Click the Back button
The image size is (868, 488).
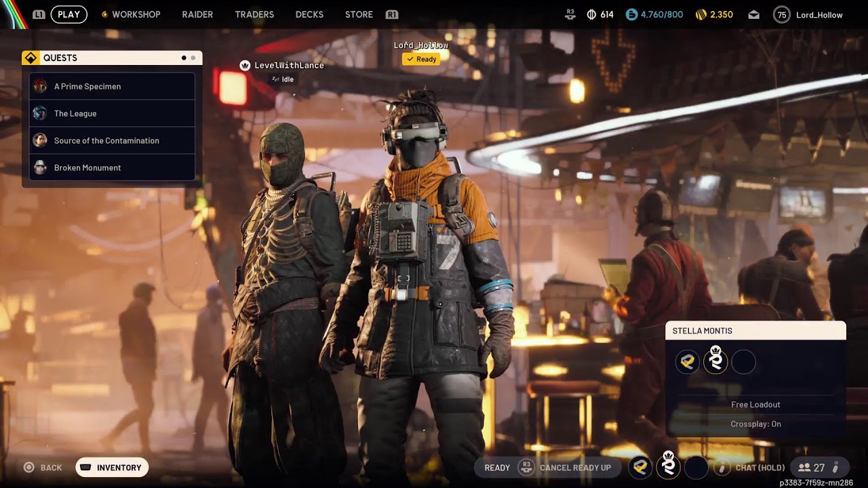(43, 468)
